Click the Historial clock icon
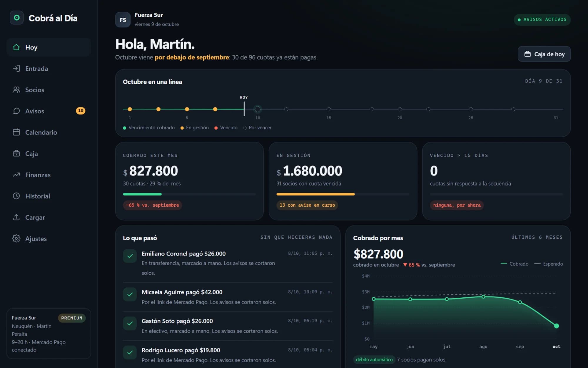Screen dimensions: 588x368 pos(16,196)
